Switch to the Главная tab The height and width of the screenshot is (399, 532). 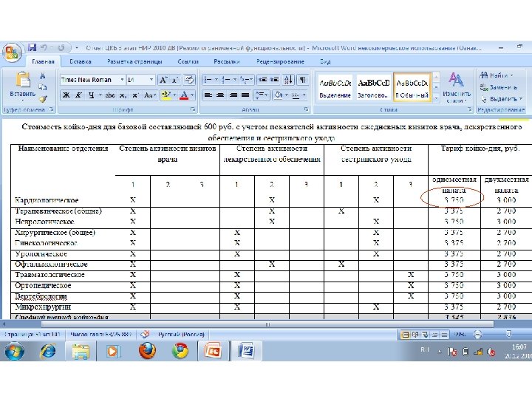(x=43, y=61)
